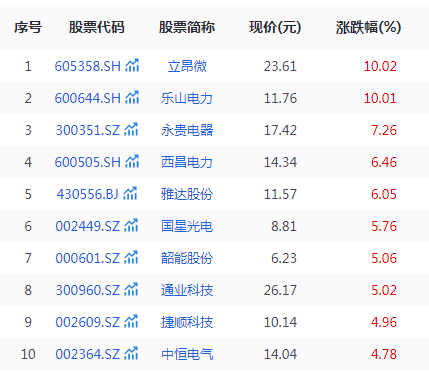Screen dimensions: 429x374
Task: Open stock code link 002609.SZ
Action: click(88, 322)
